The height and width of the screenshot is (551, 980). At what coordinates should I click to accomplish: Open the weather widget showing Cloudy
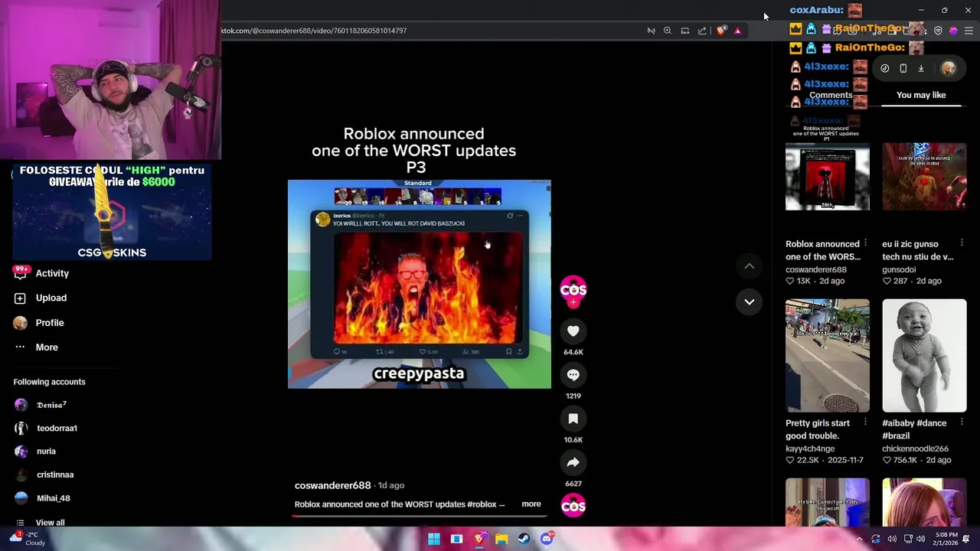click(27, 538)
